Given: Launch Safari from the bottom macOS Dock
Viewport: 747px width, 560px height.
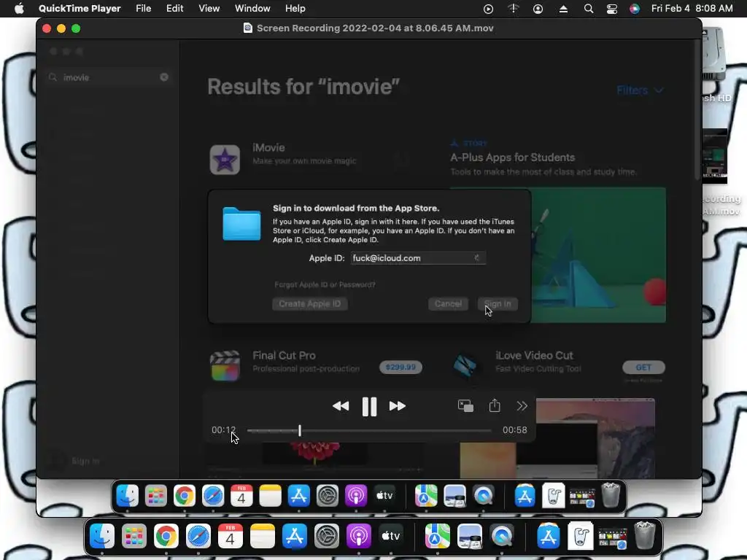Looking at the screenshot, I should 198,536.
